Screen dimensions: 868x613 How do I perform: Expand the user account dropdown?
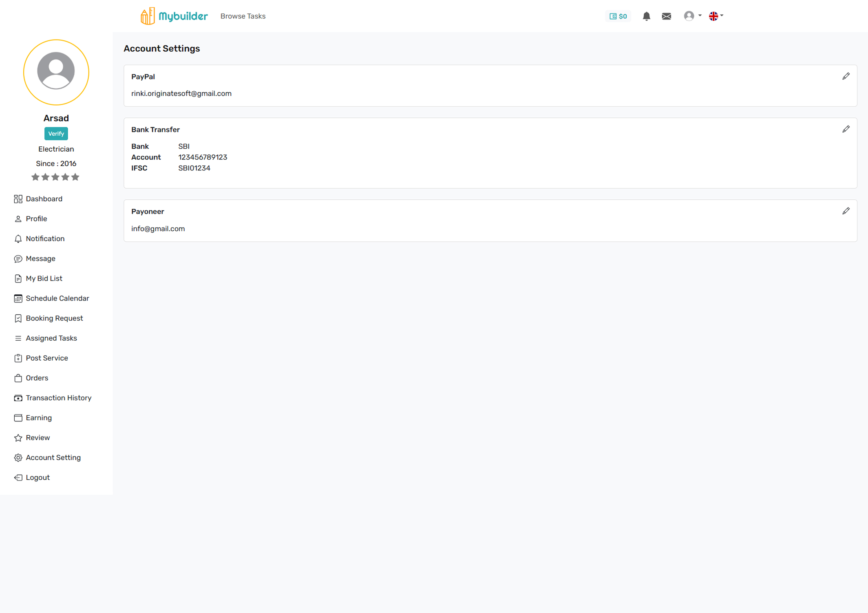(x=692, y=16)
